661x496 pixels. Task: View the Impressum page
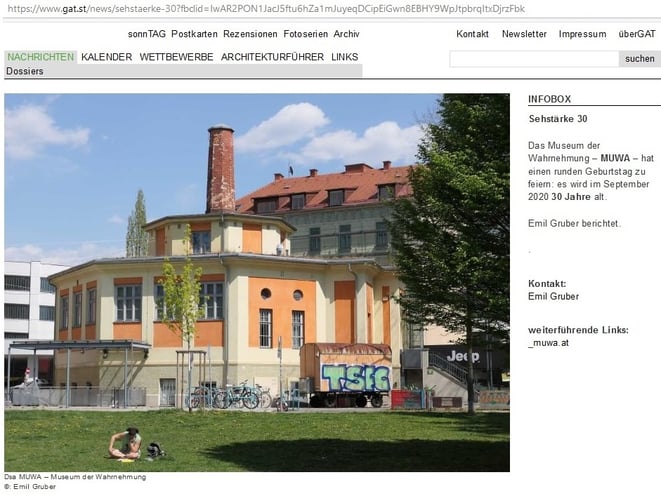tap(583, 34)
